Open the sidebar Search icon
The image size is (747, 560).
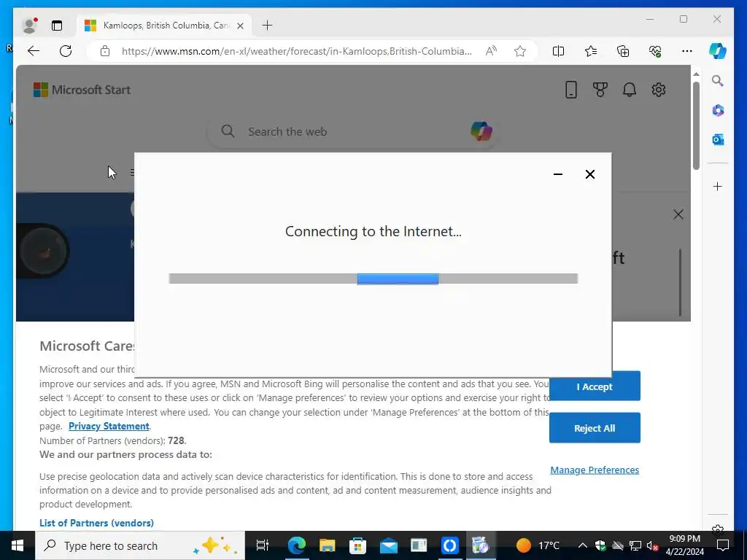tap(718, 81)
